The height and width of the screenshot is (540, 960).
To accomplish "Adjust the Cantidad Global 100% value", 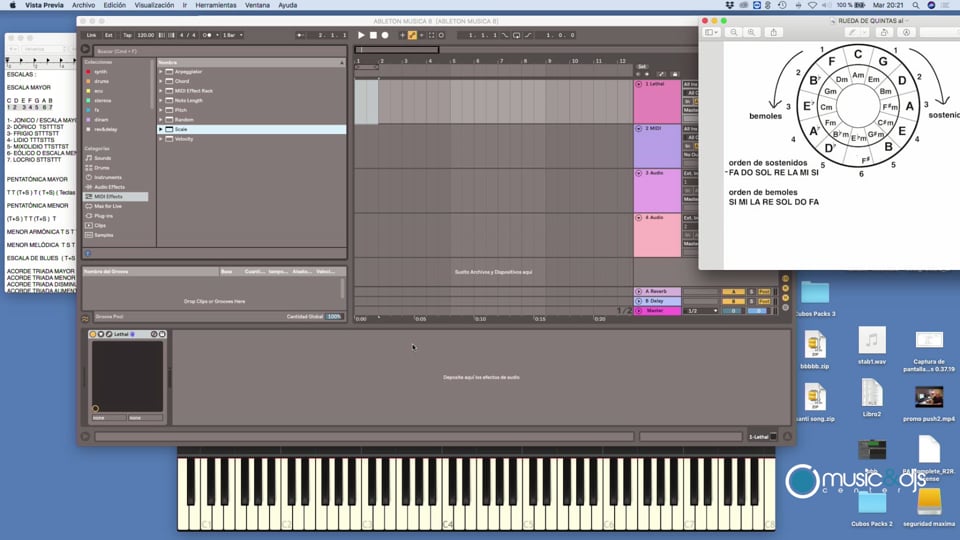I will (334, 317).
